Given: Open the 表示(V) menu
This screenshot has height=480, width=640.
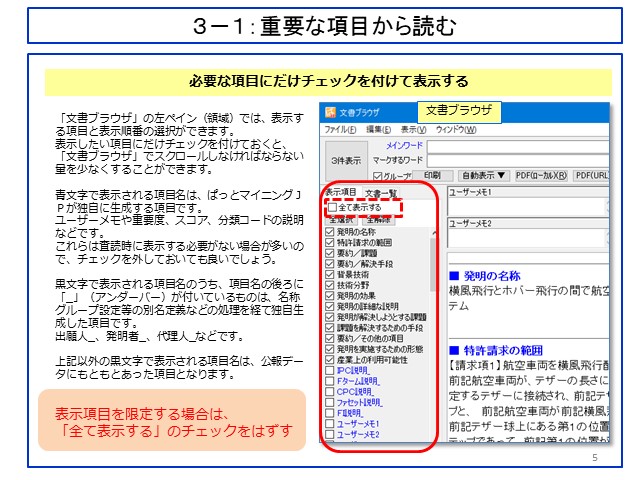Looking at the screenshot, I should pos(413,130).
